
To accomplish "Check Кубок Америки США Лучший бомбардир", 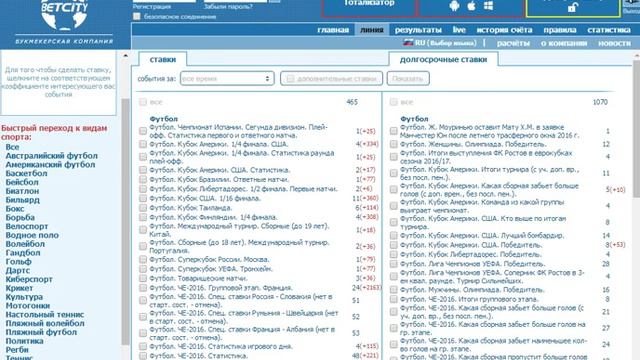I will tap(393, 236).
